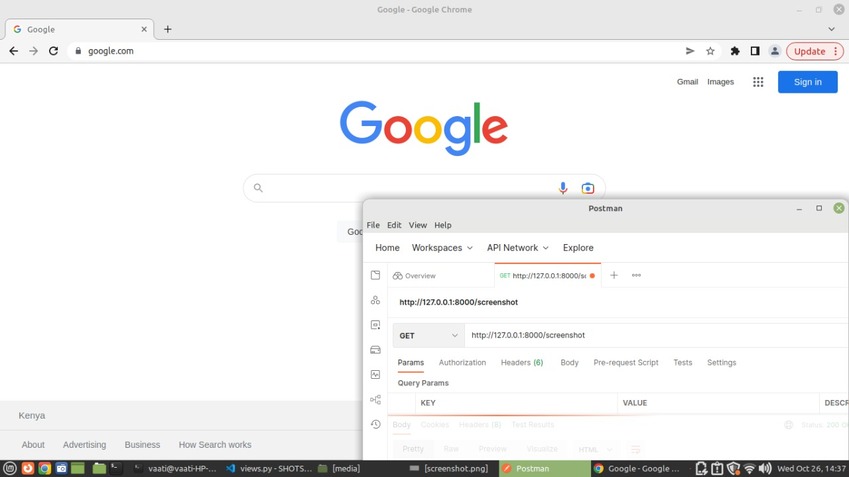Viewport: 849px width, 477px height.
Task: Open Collections icon in Postman sidebar
Action: coord(375,275)
